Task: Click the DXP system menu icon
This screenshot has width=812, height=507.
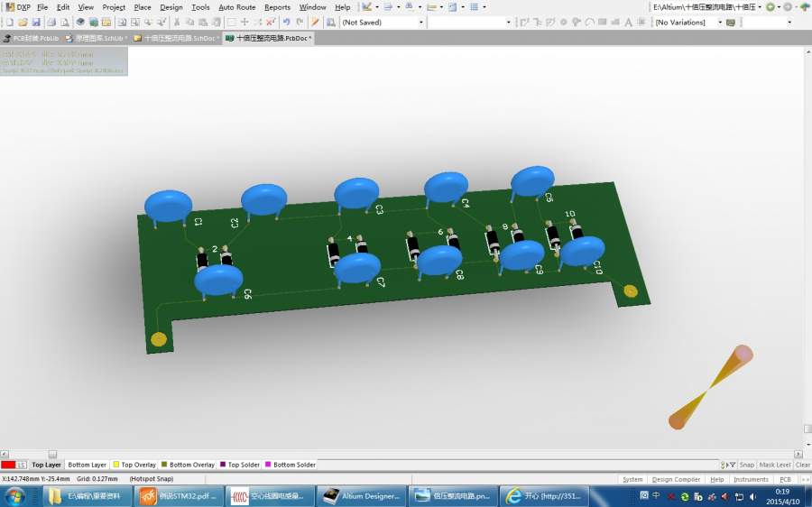Action: (x=8, y=6)
